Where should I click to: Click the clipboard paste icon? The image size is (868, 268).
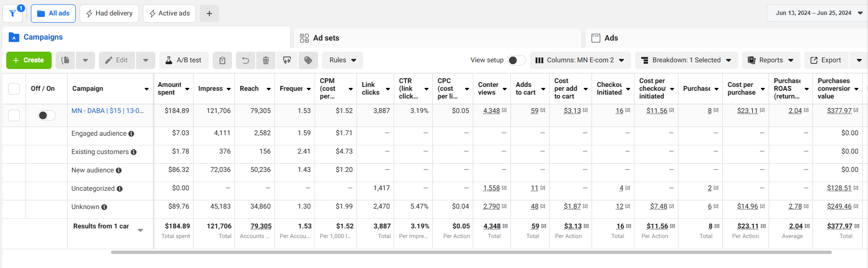tap(222, 60)
